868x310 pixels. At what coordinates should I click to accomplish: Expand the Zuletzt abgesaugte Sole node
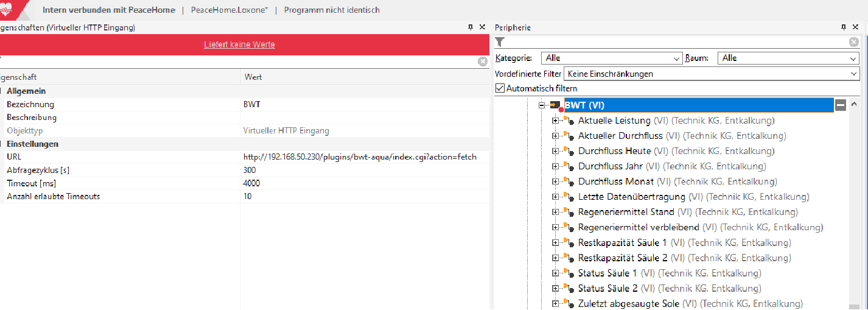pyautogui.click(x=555, y=303)
